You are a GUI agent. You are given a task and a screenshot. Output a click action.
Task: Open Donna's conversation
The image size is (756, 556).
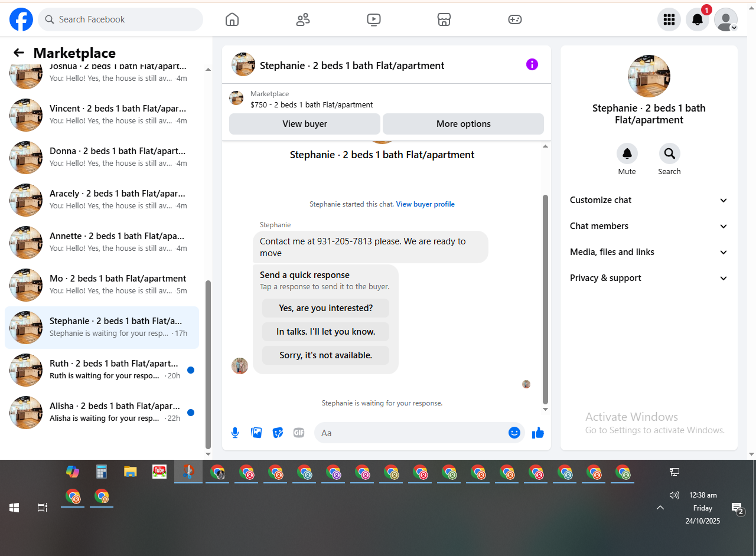pyautogui.click(x=102, y=158)
